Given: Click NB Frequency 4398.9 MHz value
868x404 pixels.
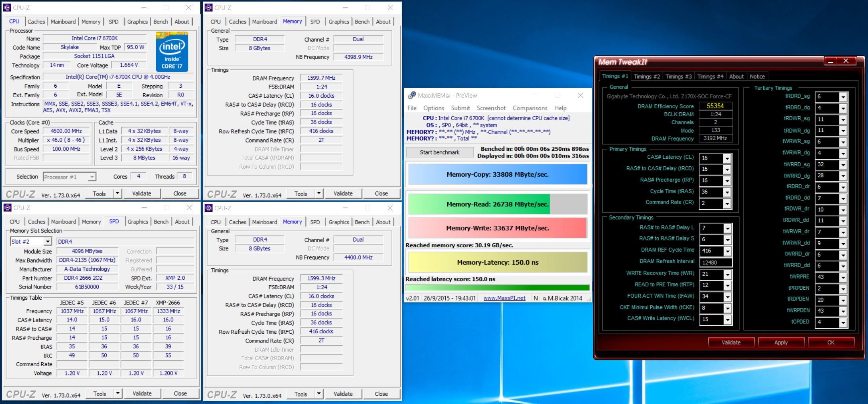Looking at the screenshot, I should (358, 57).
